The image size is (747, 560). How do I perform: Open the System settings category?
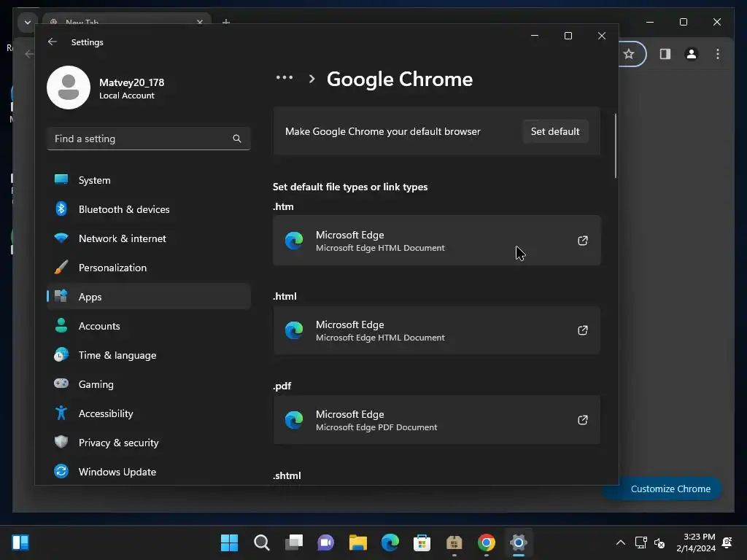point(149,180)
